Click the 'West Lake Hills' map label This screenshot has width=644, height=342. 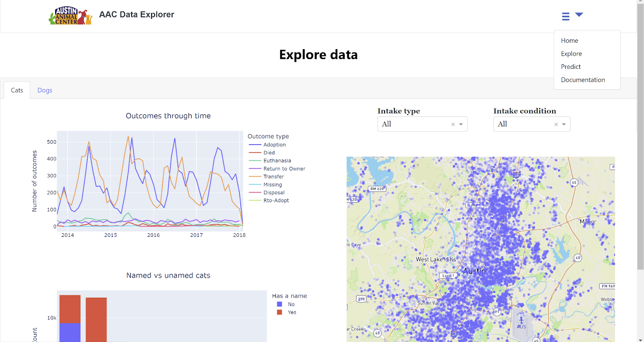coord(436,259)
